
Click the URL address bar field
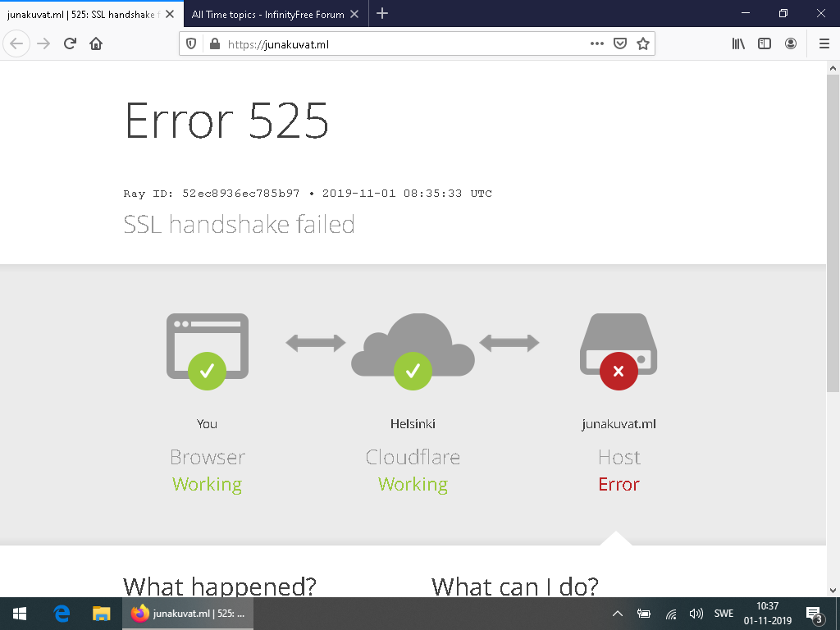[402, 44]
